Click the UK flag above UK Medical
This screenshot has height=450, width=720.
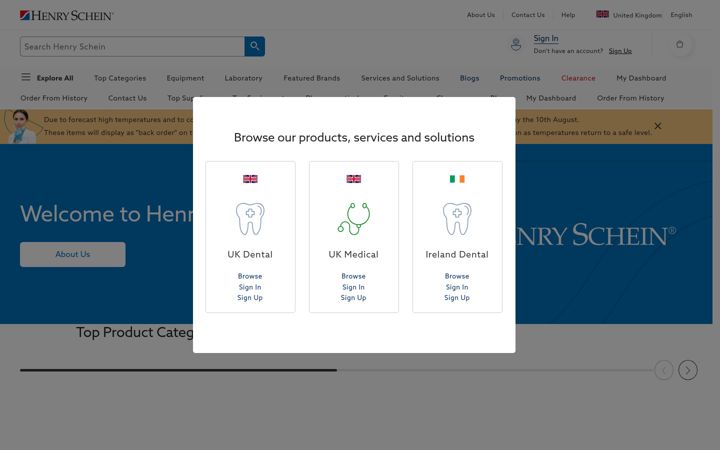point(354,179)
